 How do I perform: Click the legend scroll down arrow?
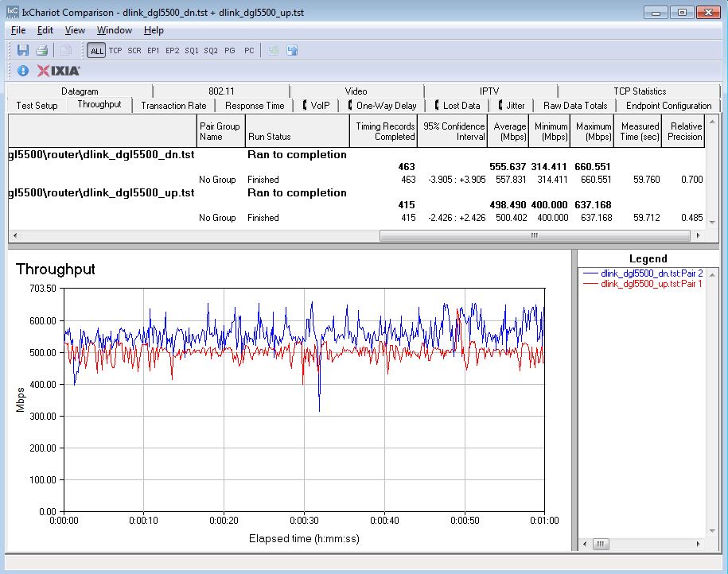click(x=712, y=531)
